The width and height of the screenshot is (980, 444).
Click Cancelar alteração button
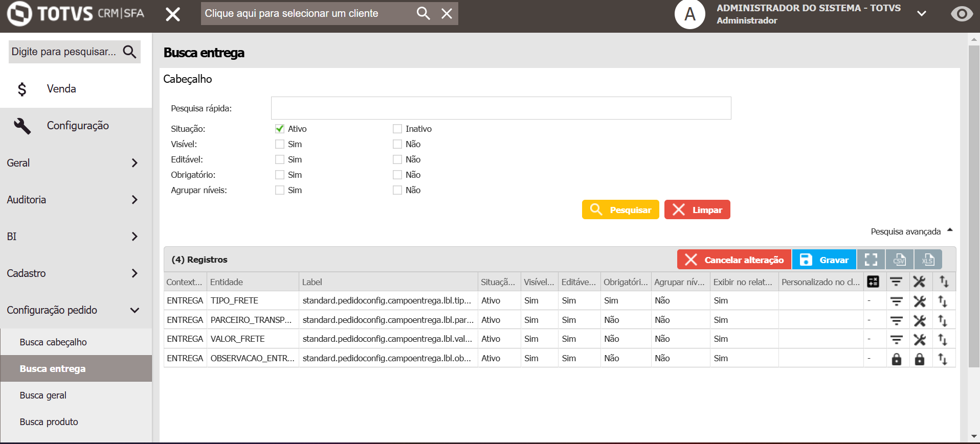pos(734,260)
